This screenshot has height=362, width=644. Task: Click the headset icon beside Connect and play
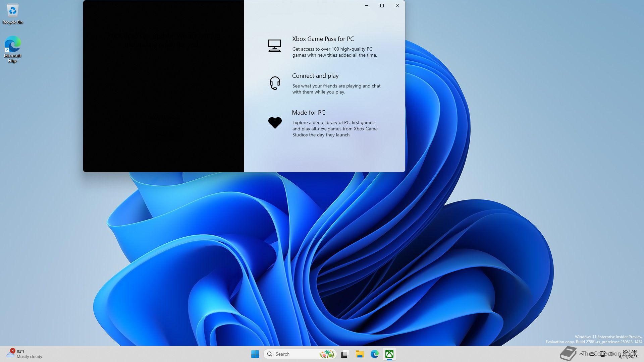click(x=275, y=83)
